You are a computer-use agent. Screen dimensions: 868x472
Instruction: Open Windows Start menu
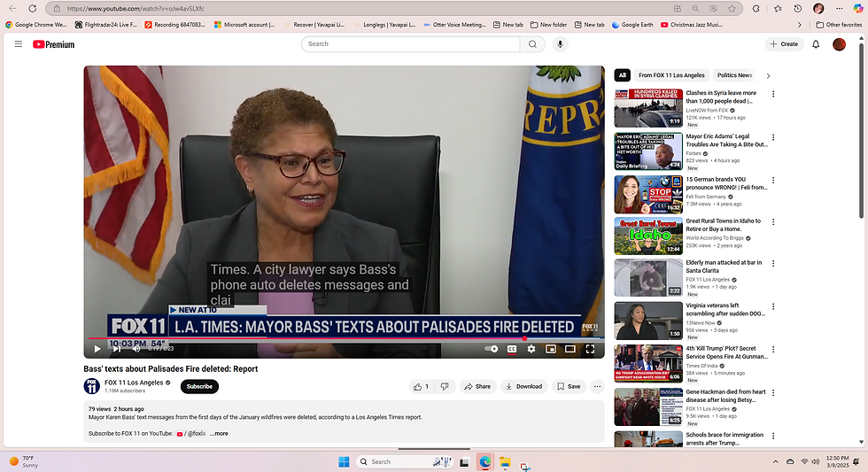(344, 461)
